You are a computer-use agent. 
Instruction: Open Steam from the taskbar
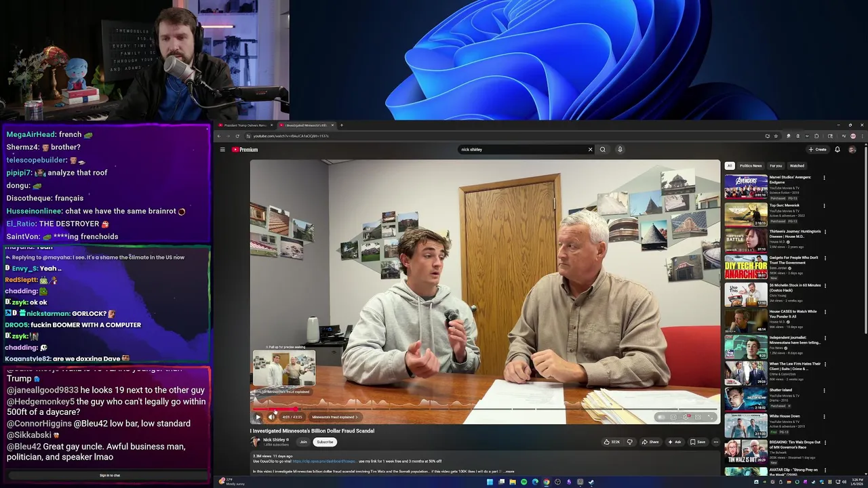tap(591, 482)
